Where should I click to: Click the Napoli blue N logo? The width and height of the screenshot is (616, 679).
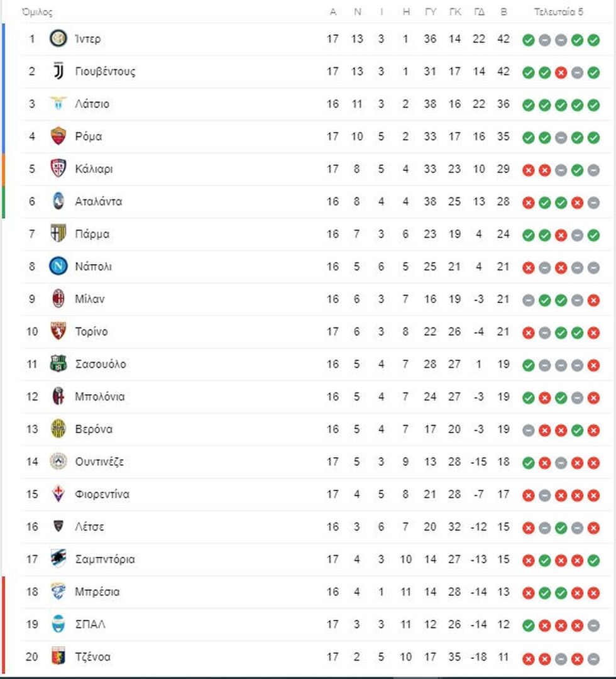click(58, 267)
